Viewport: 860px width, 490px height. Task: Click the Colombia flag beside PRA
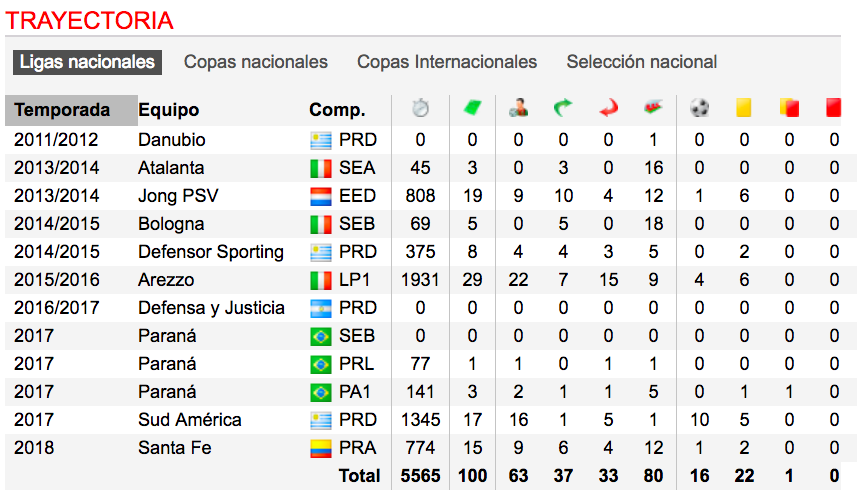point(320,448)
